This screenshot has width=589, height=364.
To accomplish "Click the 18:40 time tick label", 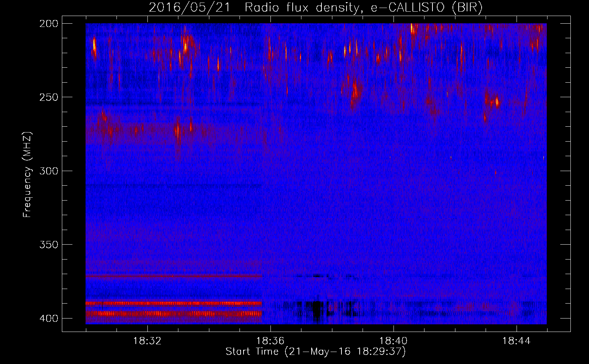I will tap(394, 341).
